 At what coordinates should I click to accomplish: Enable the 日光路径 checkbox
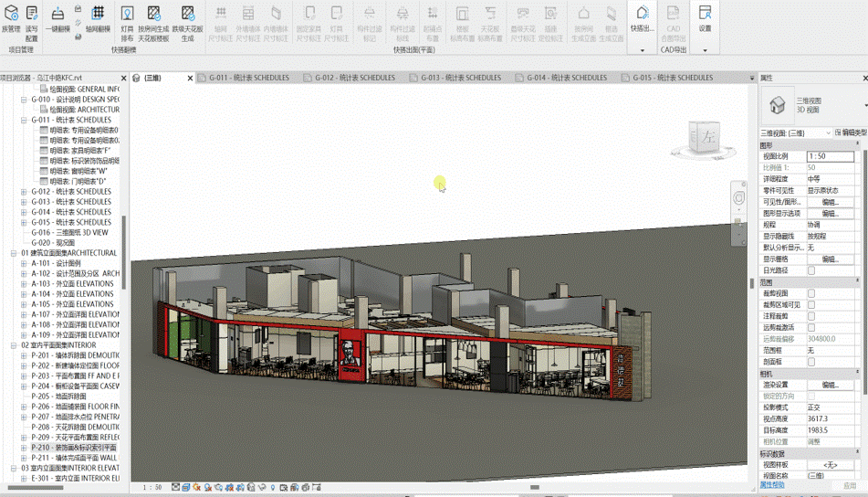[x=810, y=270]
